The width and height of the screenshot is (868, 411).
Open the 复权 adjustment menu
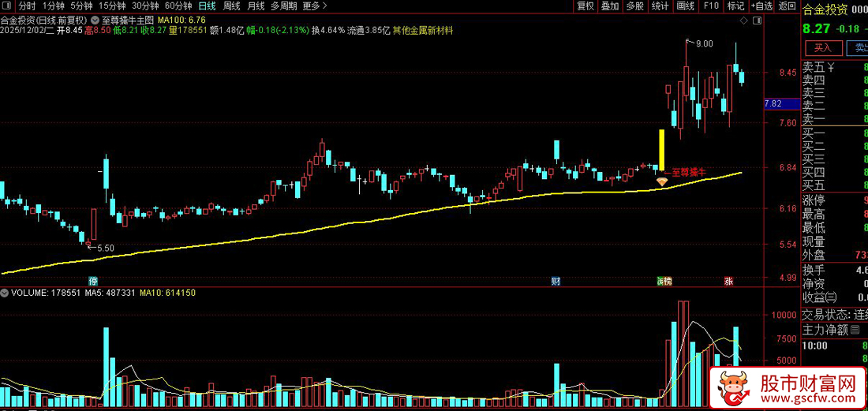pos(586,6)
